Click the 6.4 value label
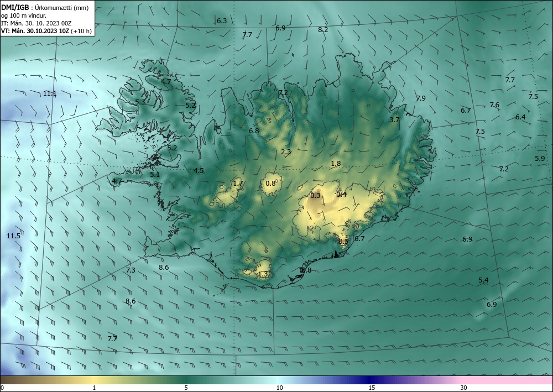This screenshot has height=392, width=553. [x=520, y=117]
